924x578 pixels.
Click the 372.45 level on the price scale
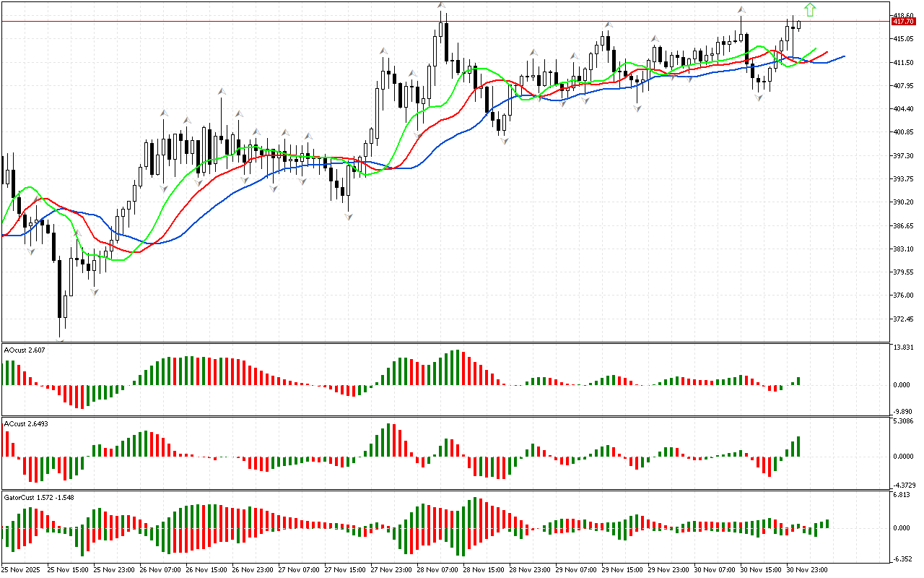[x=905, y=319]
